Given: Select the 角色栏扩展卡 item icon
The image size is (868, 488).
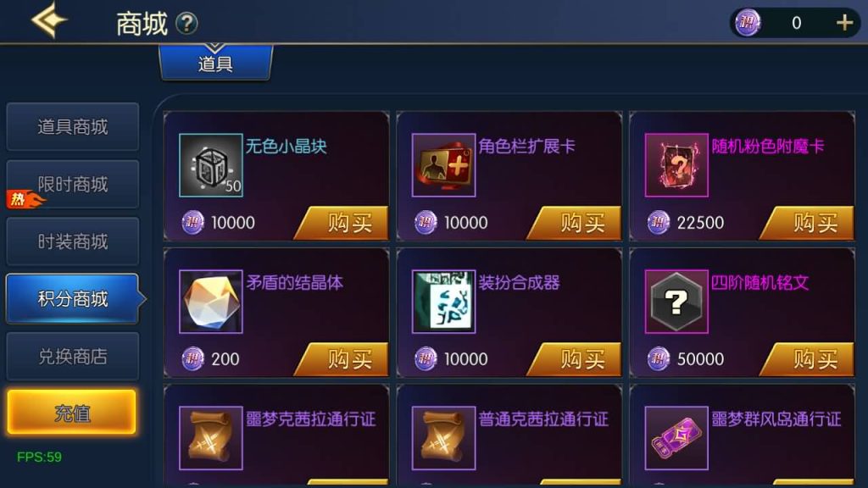Looking at the screenshot, I should pyautogui.click(x=443, y=165).
